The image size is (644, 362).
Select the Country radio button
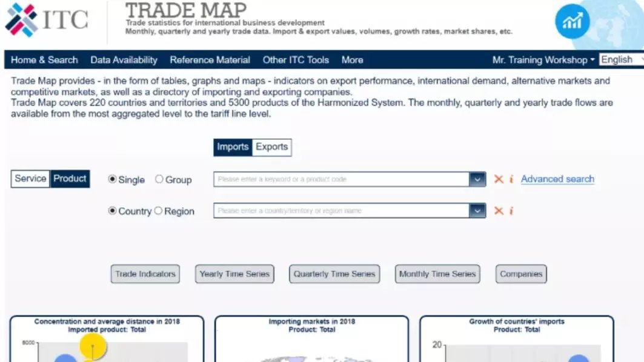pos(112,211)
